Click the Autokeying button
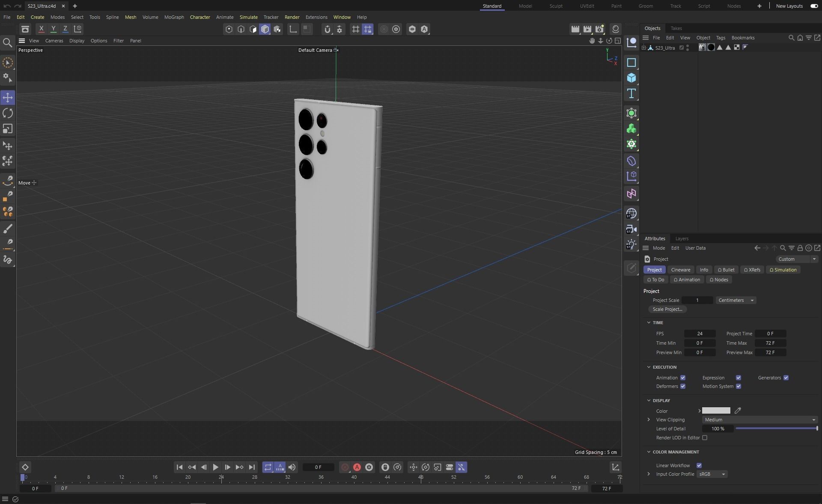 click(x=357, y=467)
